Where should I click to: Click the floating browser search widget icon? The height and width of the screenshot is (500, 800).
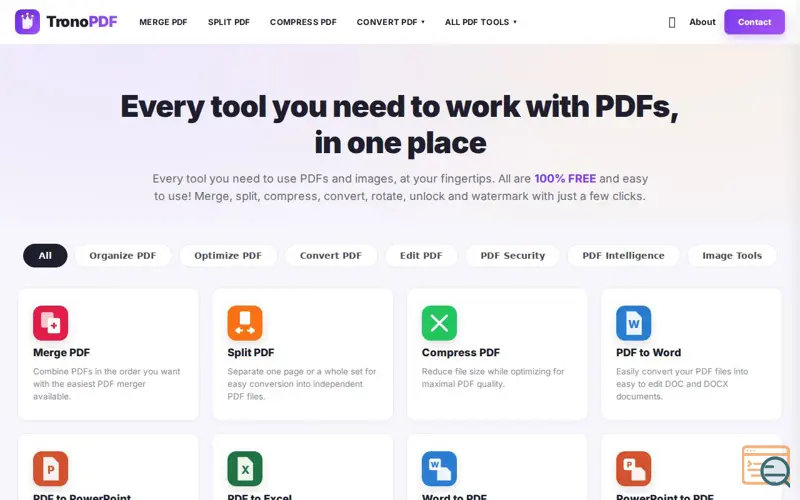[x=766, y=466]
